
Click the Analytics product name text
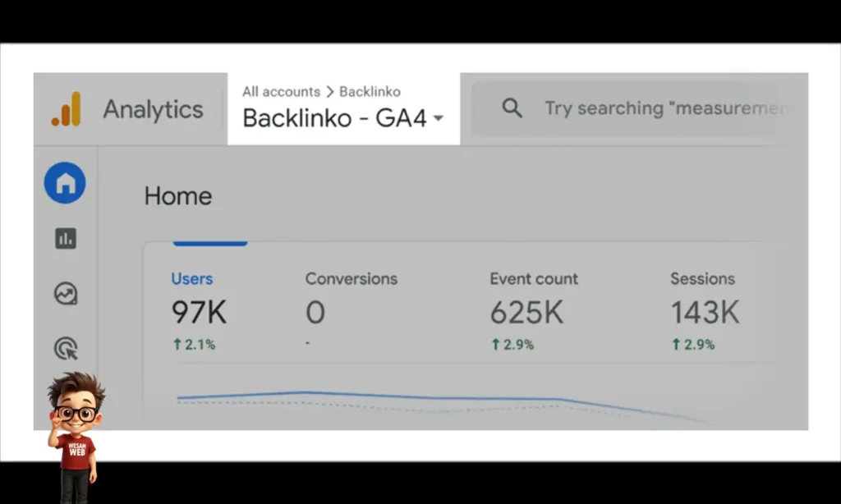[x=153, y=109]
